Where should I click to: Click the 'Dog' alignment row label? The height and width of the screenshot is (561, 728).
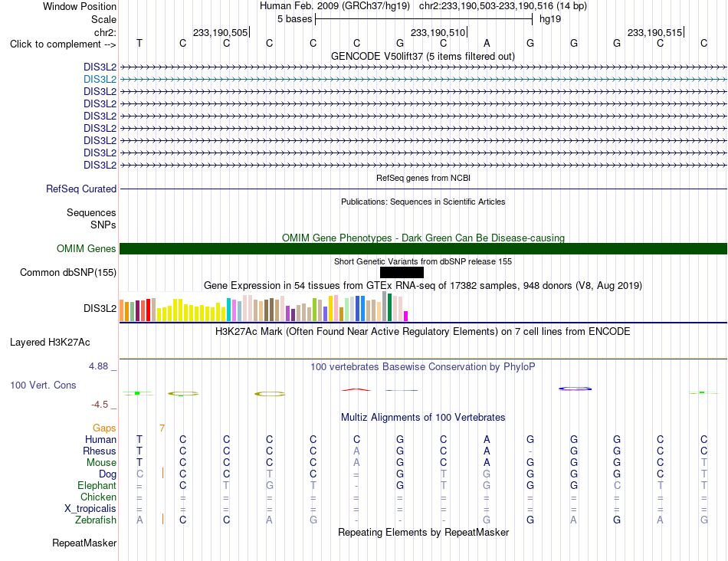pos(107,474)
